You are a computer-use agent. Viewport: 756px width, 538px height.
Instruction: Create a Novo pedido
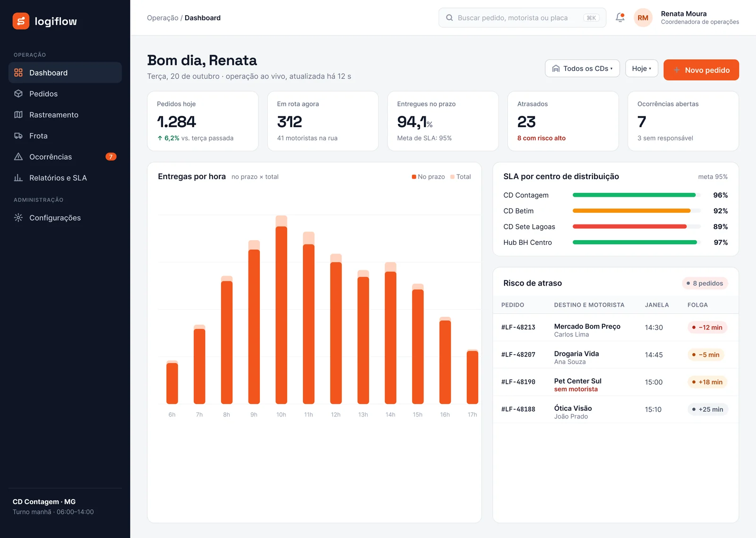[x=701, y=70]
